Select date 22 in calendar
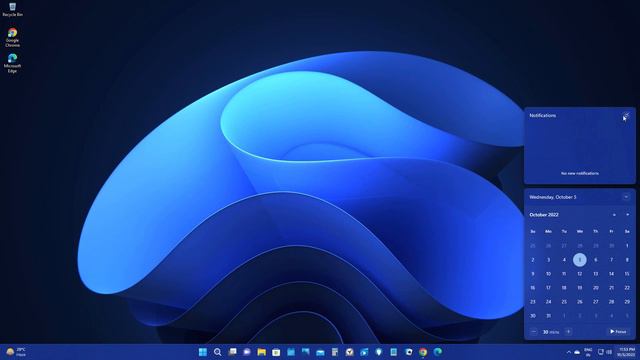640x360 pixels. [x=627, y=288]
